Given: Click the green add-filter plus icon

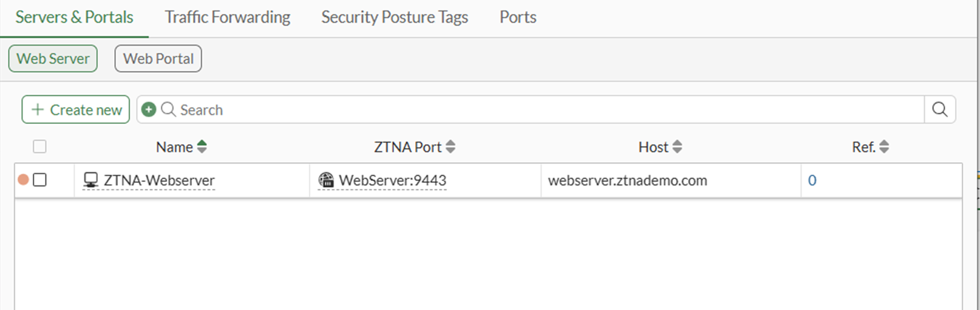Looking at the screenshot, I should 149,109.
